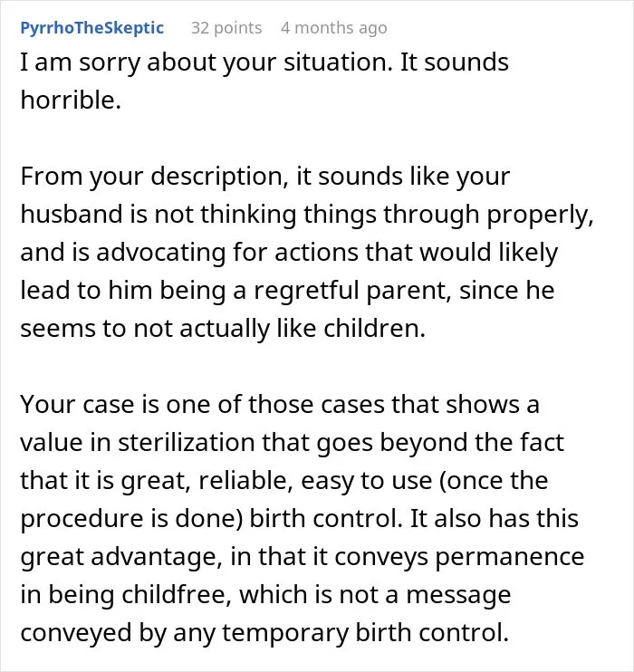This screenshot has height=672, width=634.
Task: Click the line starting 'great advantage'
Action: pyautogui.click(x=303, y=557)
